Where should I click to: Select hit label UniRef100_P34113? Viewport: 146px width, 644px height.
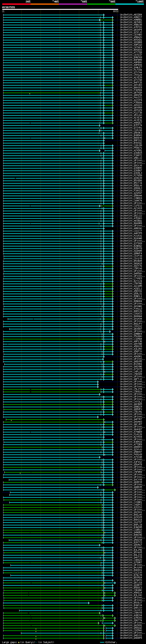(x=131, y=309)
